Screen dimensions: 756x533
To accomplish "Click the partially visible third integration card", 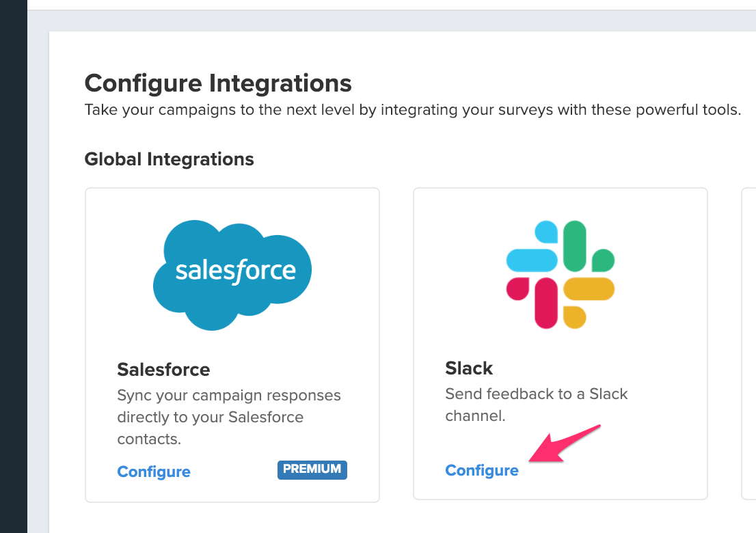I will click(x=748, y=342).
